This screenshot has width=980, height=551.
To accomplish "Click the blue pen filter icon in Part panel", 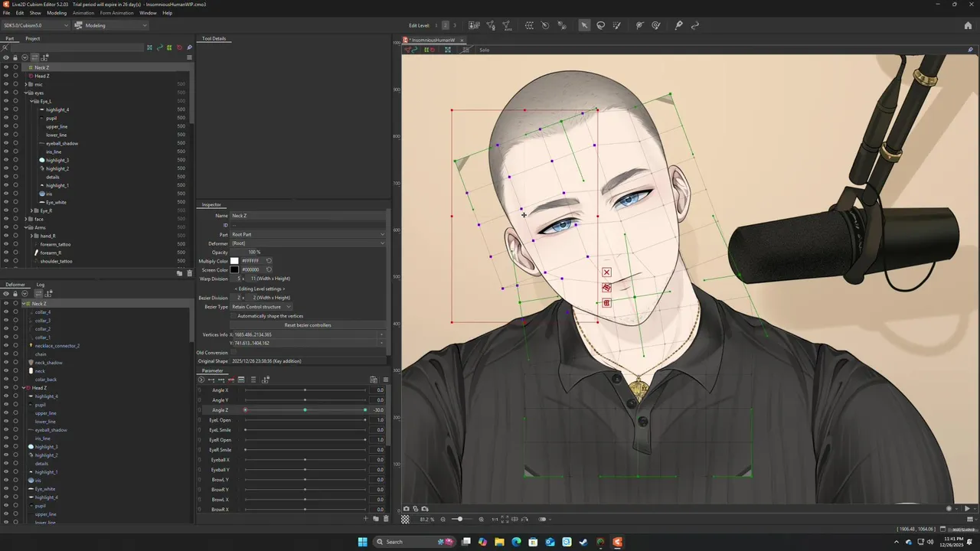I will click(x=189, y=47).
